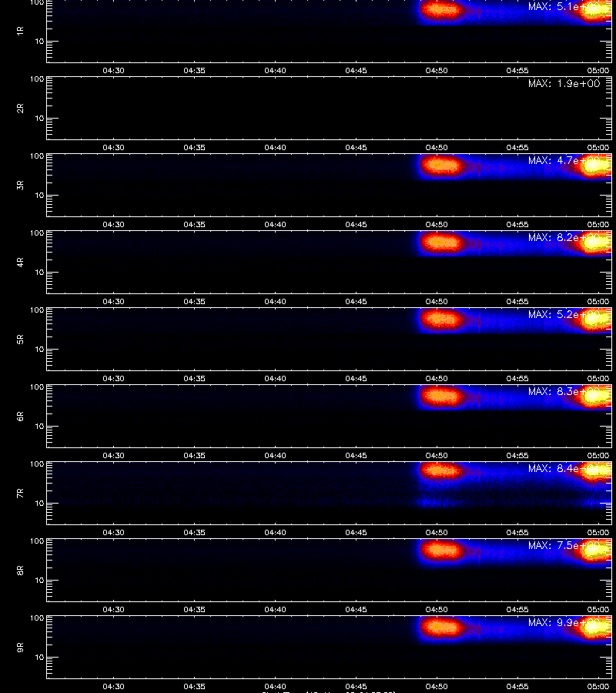The height and width of the screenshot is (693, 616).
Task: Click the 7R panel axis label
Action: pos(20,494)
